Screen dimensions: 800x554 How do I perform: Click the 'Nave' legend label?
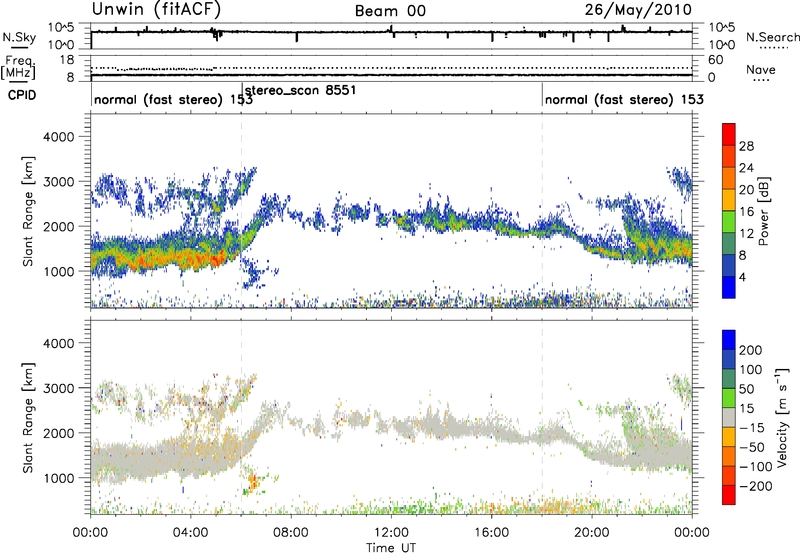pos(761,69)
